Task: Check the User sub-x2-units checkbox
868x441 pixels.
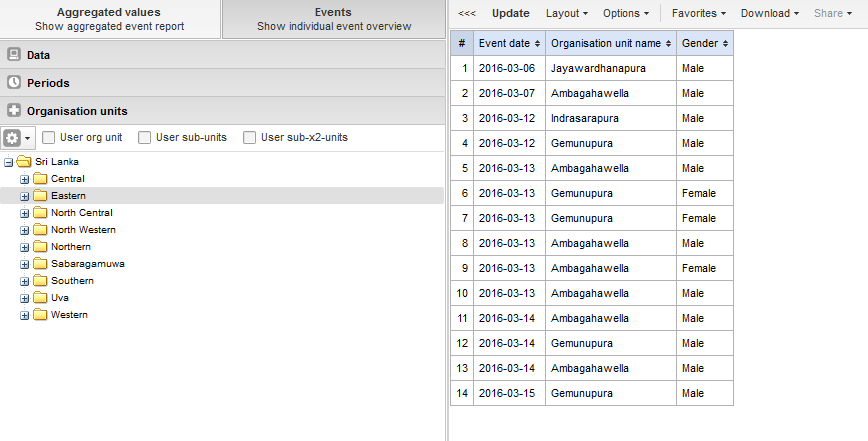Action: (x=249, y=137)
